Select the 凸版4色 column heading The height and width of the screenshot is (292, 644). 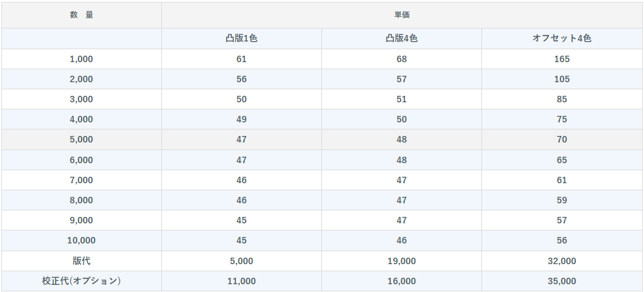(x=402, y=38)
